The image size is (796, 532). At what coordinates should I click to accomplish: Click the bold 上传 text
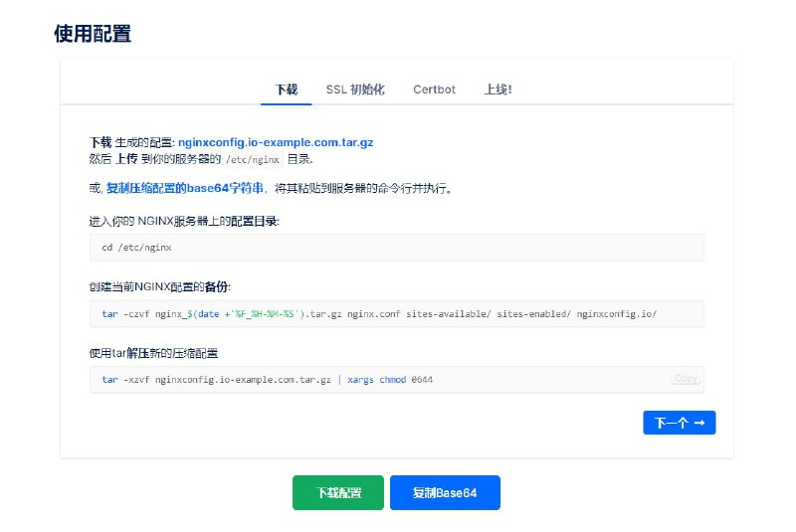pos(126,158)
